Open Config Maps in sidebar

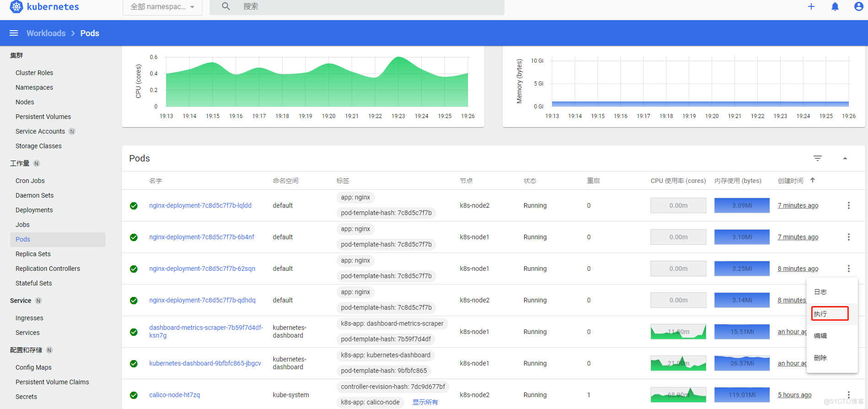pos(33,367)
